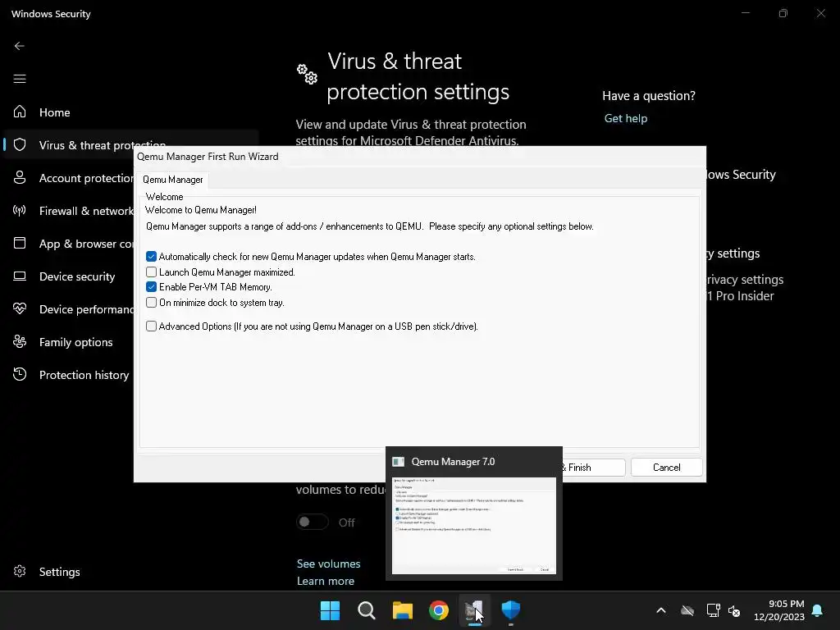Click the Qemu Manager 7.0 preview title icon

coord(398,462)
